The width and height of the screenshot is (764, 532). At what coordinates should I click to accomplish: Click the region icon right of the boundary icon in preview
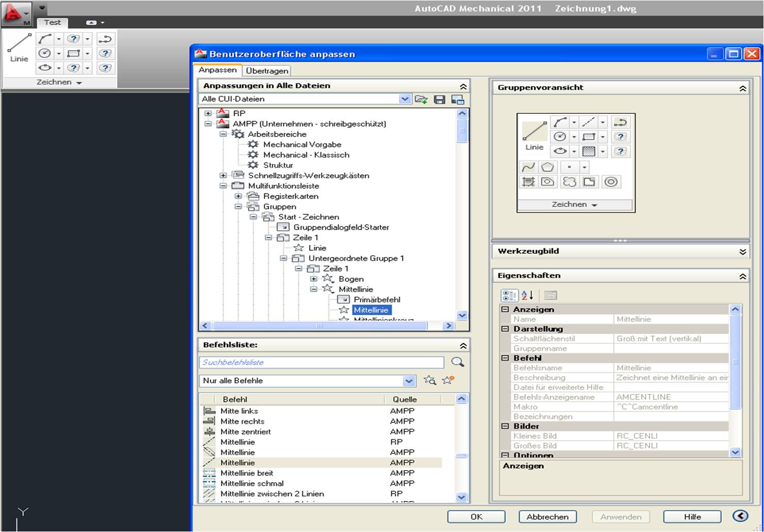tap(547, 182)
